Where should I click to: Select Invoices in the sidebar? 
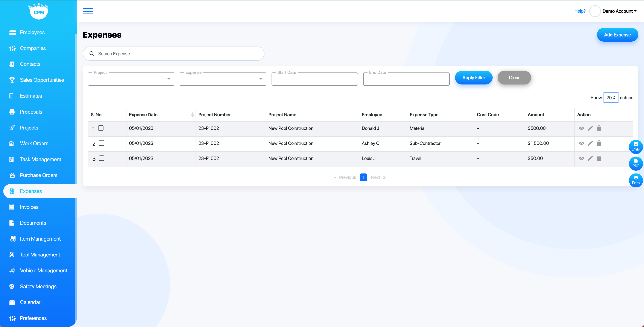tap(29, 207)
